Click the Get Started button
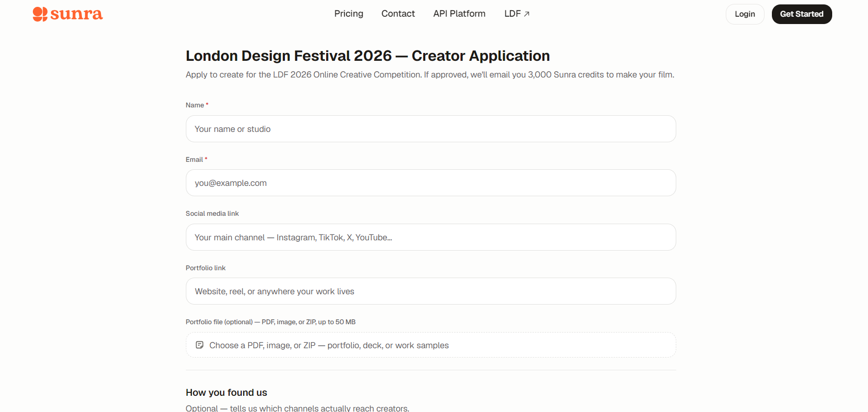 (x=802, y=14)
